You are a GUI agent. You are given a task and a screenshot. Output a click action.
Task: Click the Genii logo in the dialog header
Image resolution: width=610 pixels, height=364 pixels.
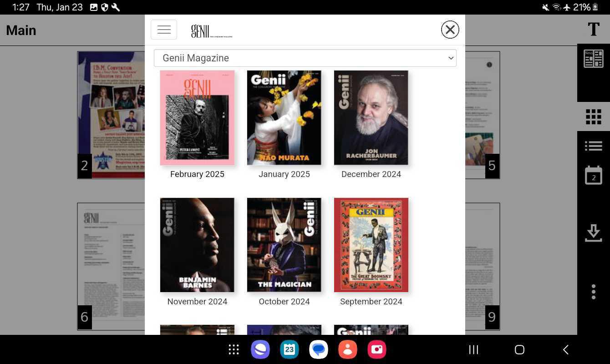[x=212, y=31]
